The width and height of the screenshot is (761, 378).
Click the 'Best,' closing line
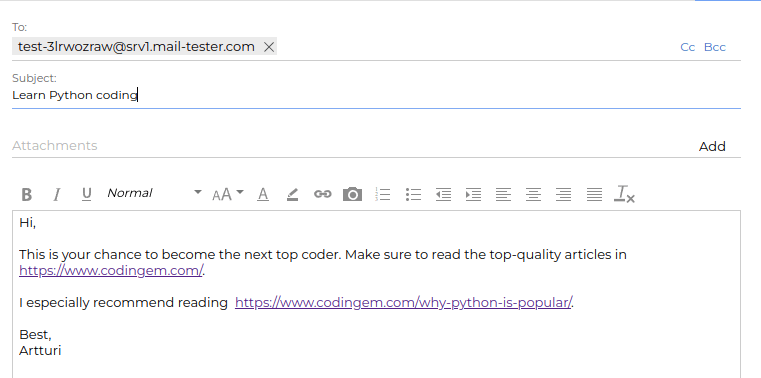click(35, 335)
